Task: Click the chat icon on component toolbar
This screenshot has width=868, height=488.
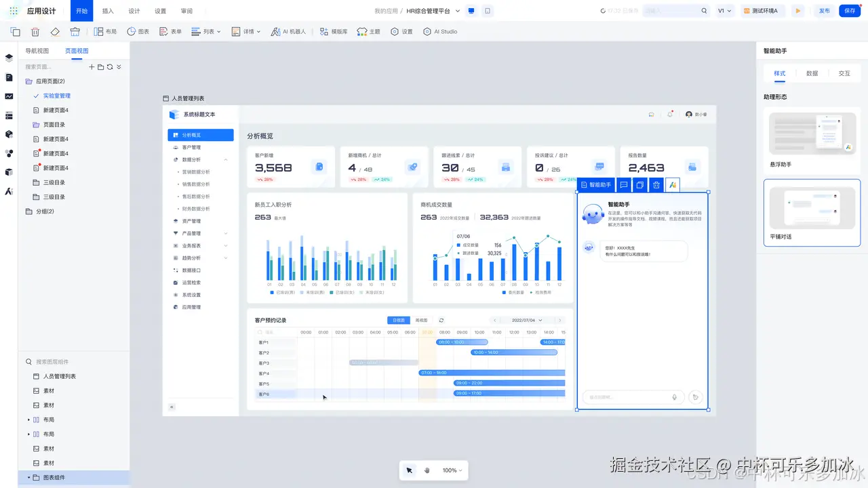Action: 624,184
